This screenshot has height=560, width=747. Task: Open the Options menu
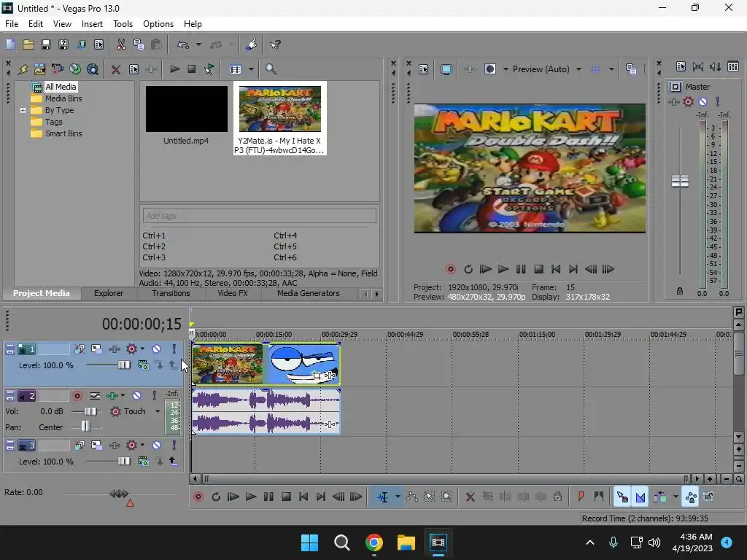158,24
